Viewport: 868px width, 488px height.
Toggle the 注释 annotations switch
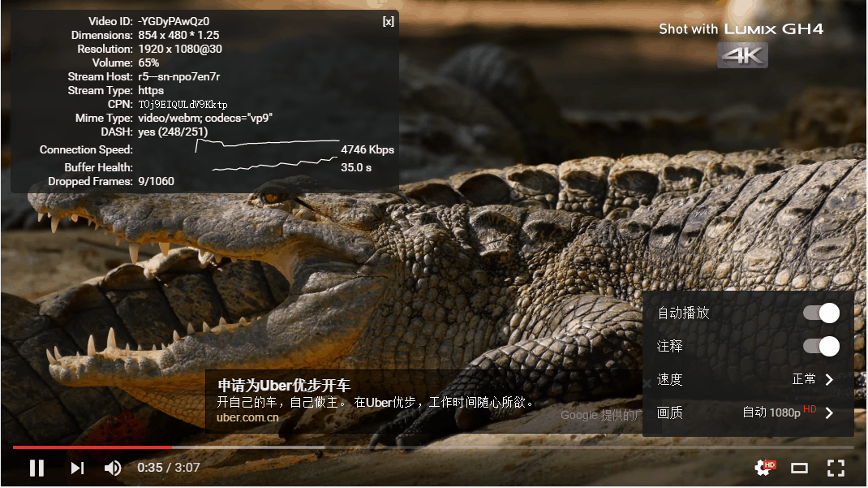tap(822, 346)
